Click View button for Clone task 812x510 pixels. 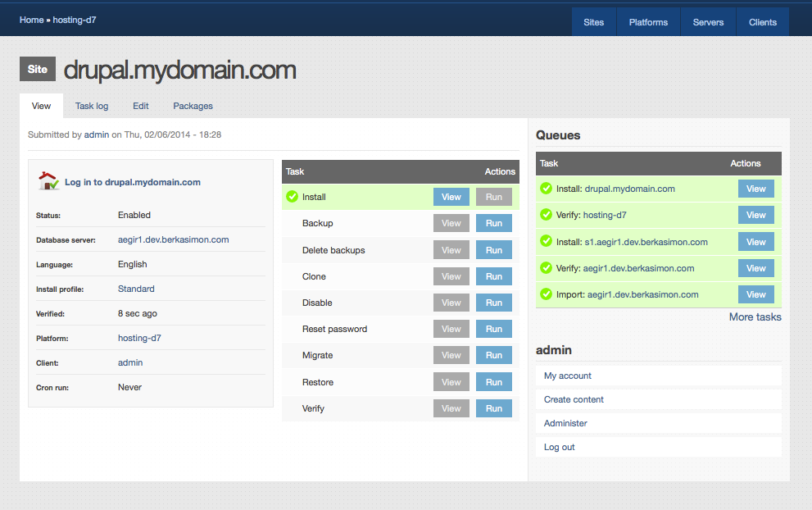coord(451,276)
